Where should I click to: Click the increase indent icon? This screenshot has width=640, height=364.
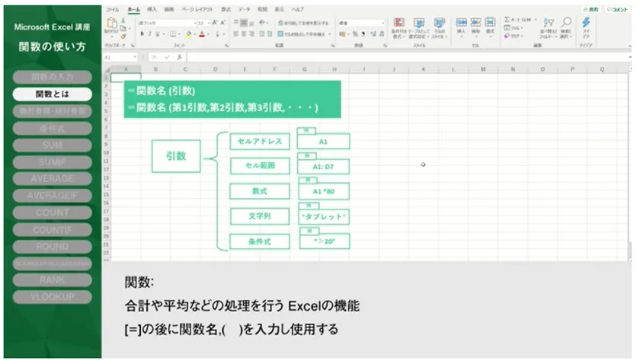click(270, 34)
